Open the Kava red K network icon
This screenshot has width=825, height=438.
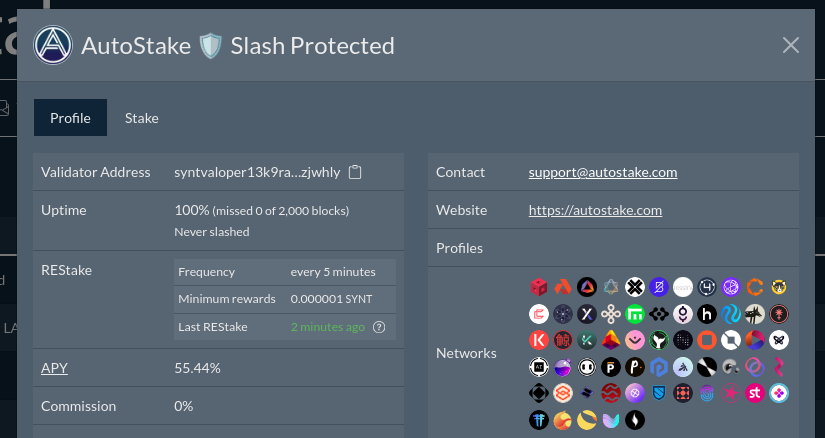pos(539,340)
